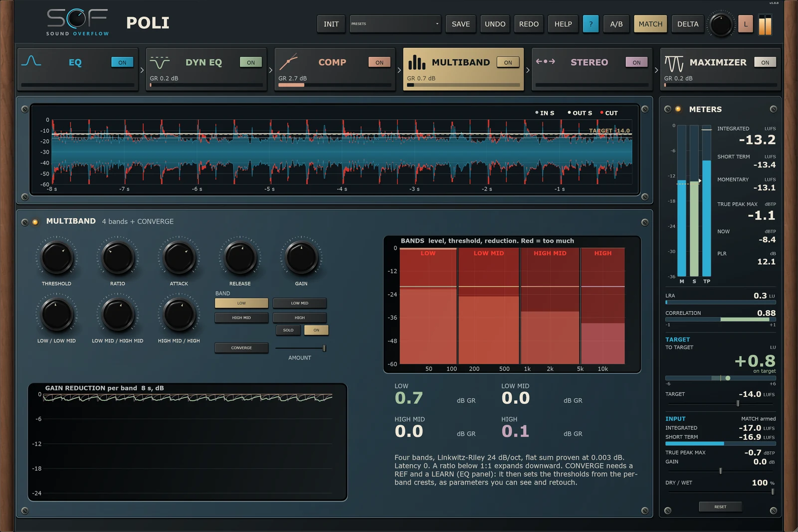The width and height of the screenshot is (798, 532).
Task: Click the LOW / LOW MID crossover knob
Action: coord(57,315)
